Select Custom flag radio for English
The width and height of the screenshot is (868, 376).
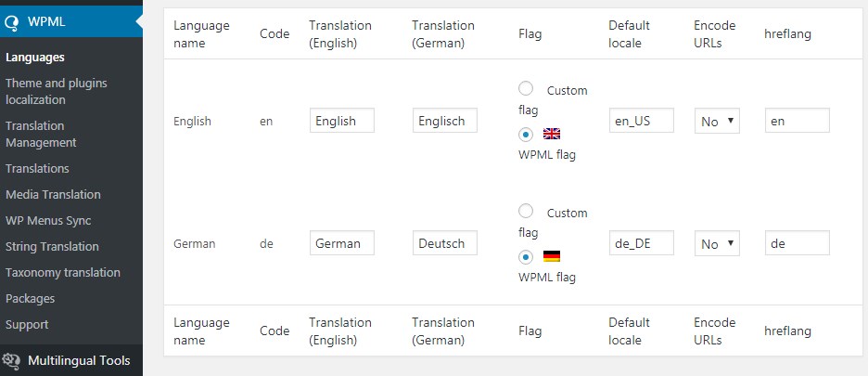click(x=525, y=89)
